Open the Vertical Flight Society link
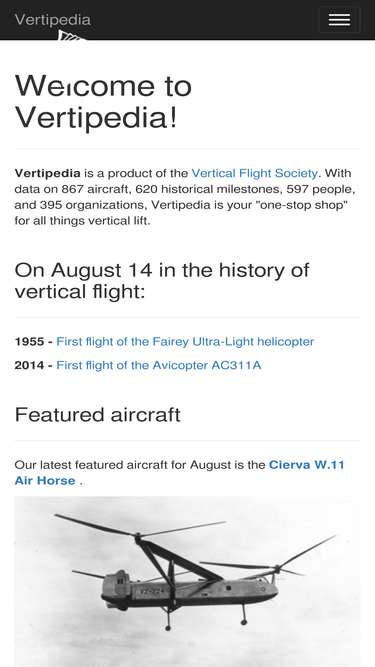375x667 pixels. click(x=254, y=173)
